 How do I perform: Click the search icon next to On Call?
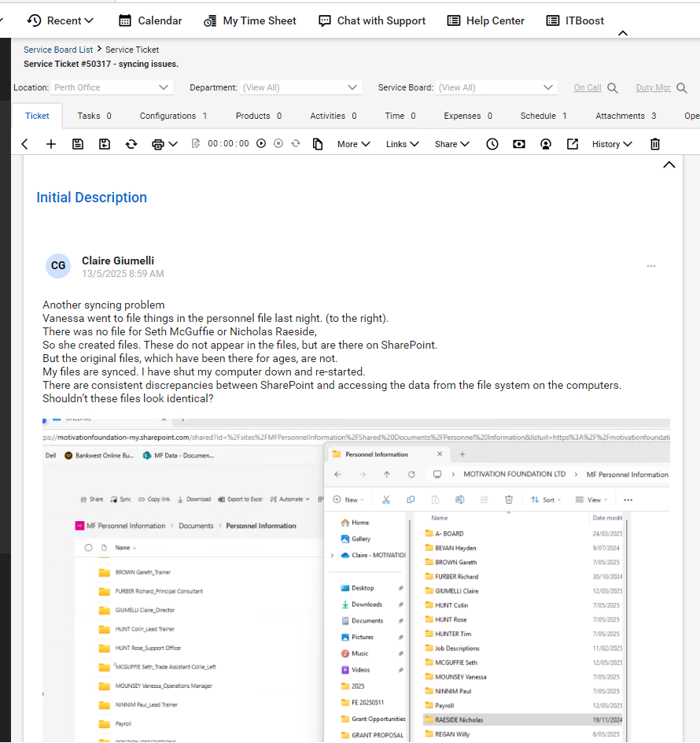(x=613, y=88)
